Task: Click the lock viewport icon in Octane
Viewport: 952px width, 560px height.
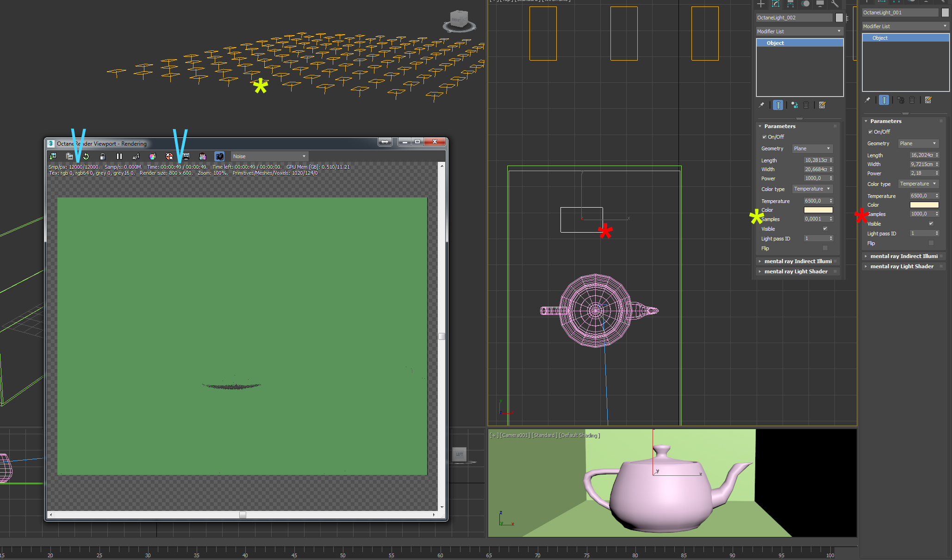Action: point(103,156)
